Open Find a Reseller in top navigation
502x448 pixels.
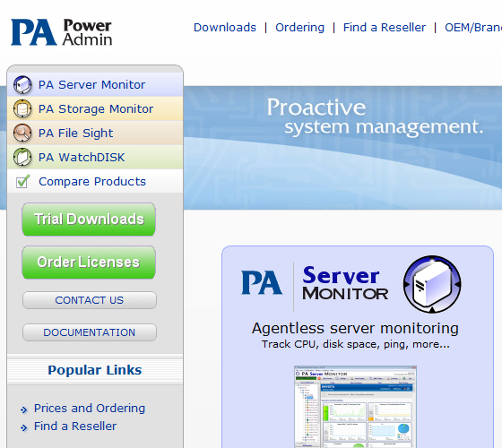(385, 28)
